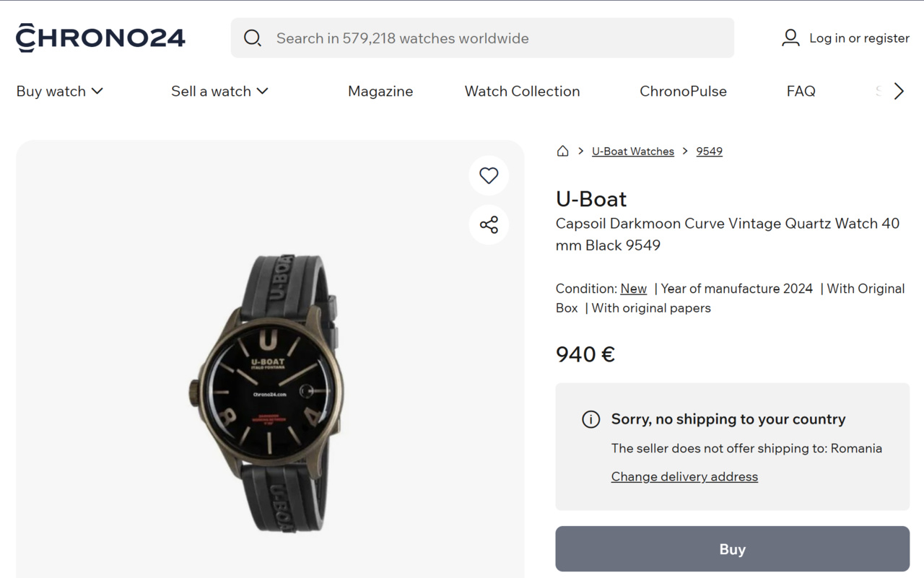Click the Chrono24 logo

tap(100, 38)
